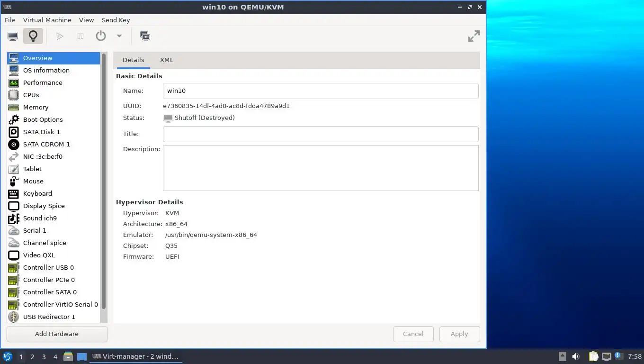Viewport: 644px width, 364px height.
Task: Select NIC :3c:be:f0 network device
Action: 54,156
